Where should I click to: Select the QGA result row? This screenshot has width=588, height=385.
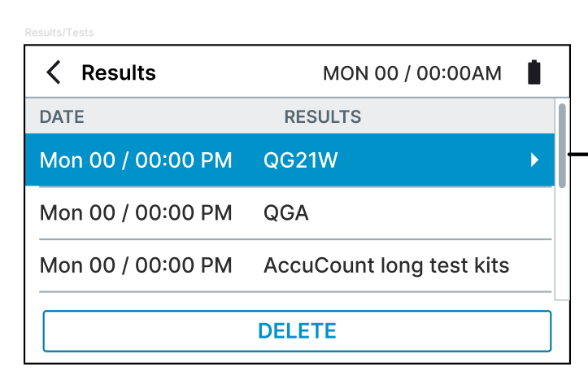click(x=286, y=213)
